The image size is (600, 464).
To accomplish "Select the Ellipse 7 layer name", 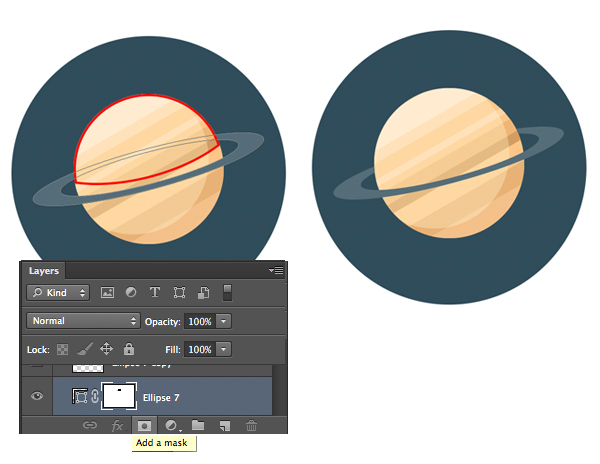I will point(161,398).
